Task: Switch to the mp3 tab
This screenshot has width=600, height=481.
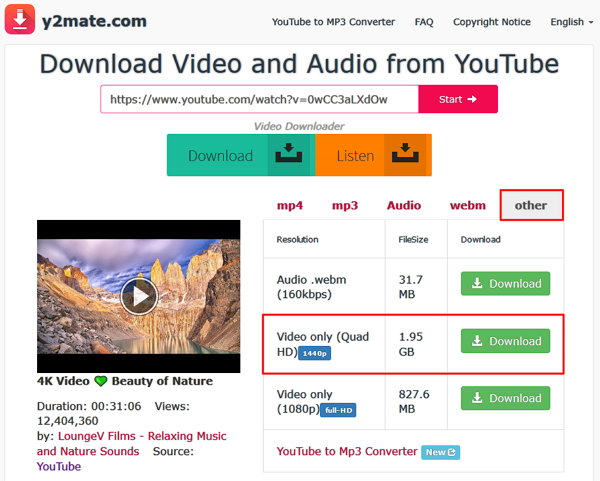Action: click(345, 205)
